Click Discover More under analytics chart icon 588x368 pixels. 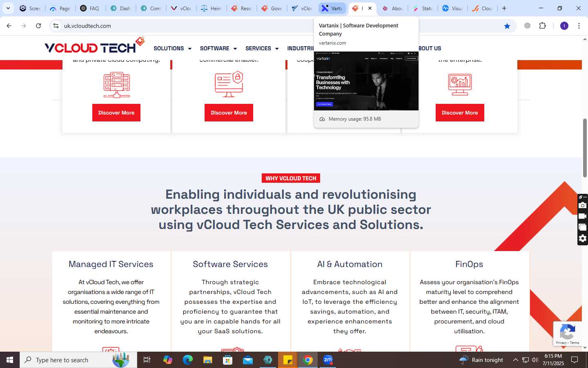point(460,113)
